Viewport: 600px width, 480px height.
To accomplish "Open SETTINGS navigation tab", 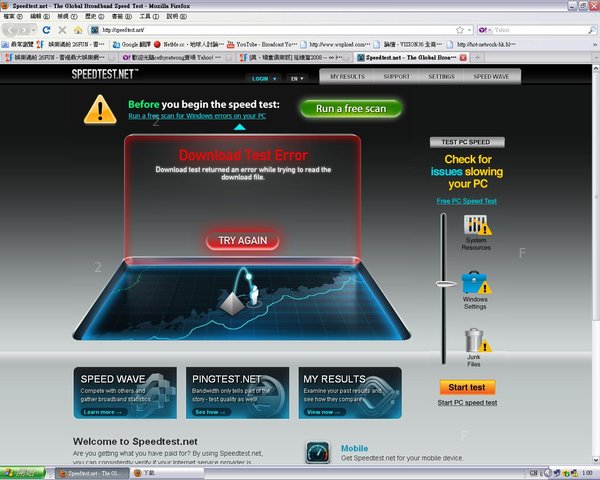I will click(442, 77).
